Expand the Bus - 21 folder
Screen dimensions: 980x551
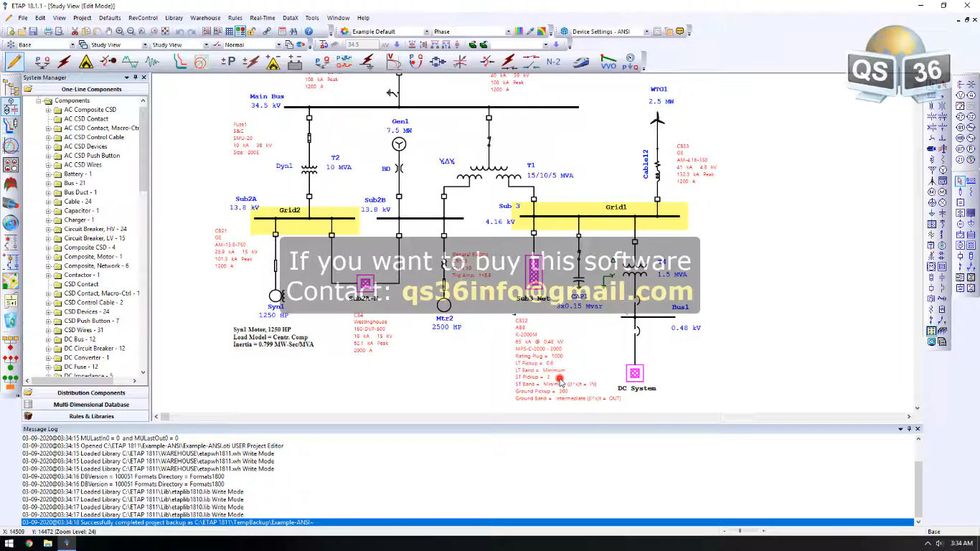tap(49, 183)
